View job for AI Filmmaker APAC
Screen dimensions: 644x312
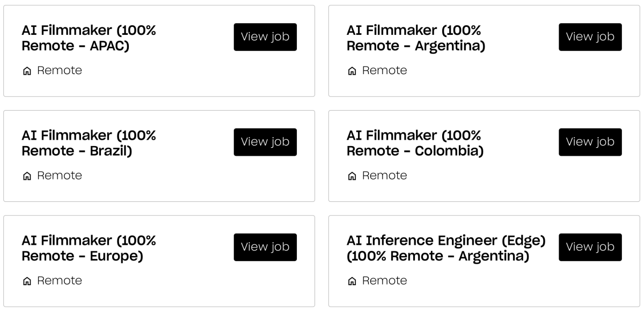265,37
